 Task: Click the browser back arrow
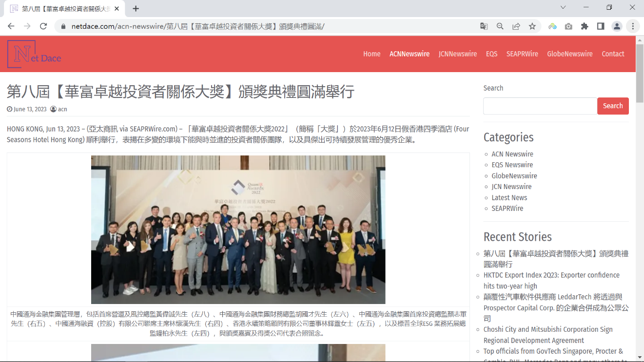click(x=11, y=26)
